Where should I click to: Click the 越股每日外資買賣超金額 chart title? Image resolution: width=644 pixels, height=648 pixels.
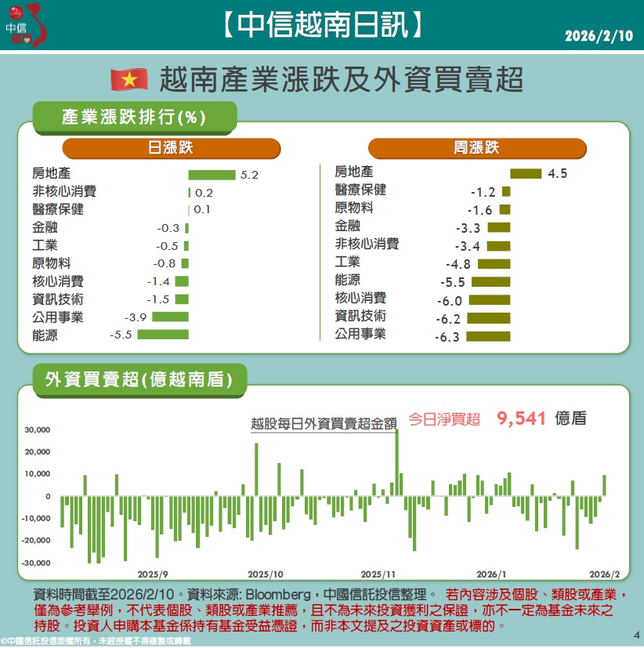(323, 422)
